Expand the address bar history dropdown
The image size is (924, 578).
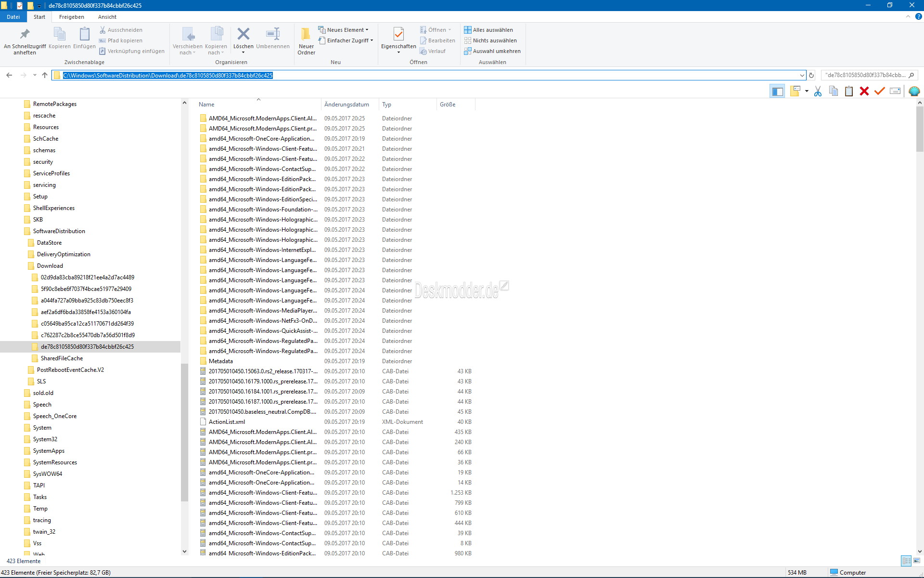pos(802,75)
